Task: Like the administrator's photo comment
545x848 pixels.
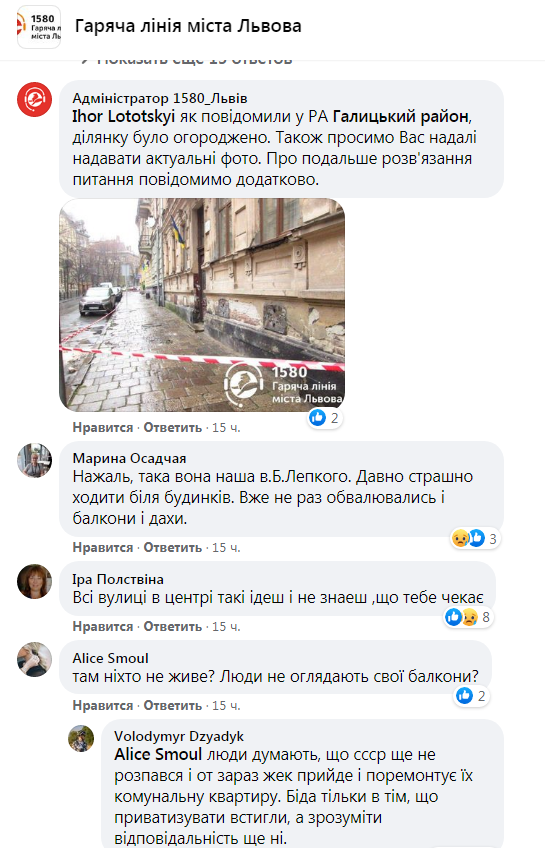Action: [x=103, y=427]
